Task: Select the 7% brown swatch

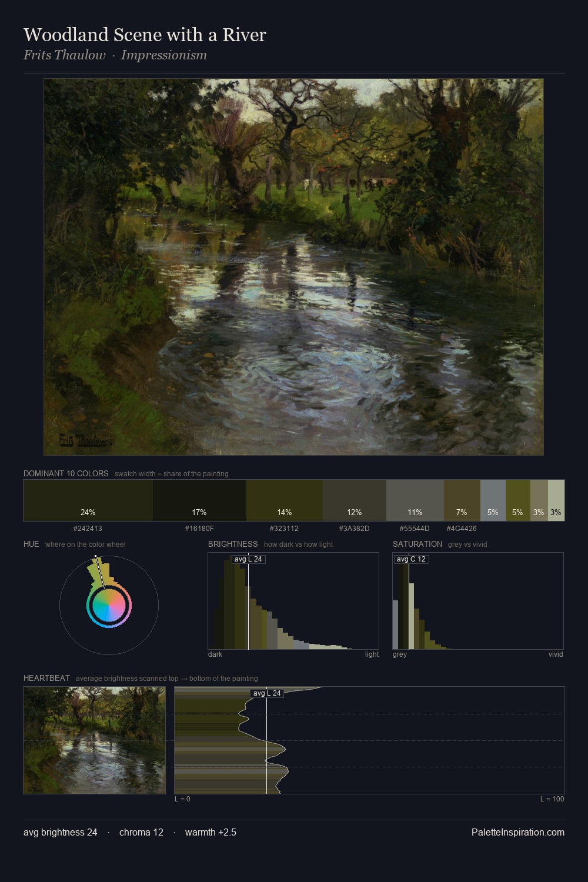Action: point(462,500)
